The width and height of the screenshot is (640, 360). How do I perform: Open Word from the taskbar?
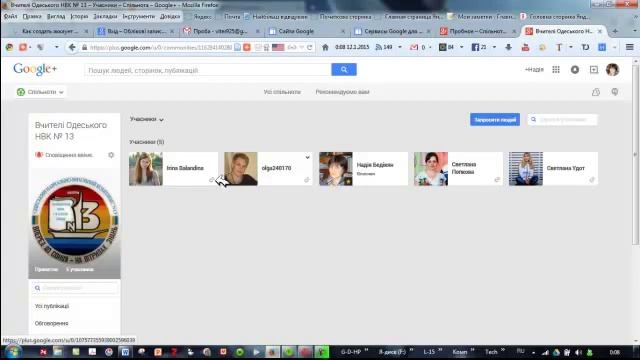pos(125,352)
